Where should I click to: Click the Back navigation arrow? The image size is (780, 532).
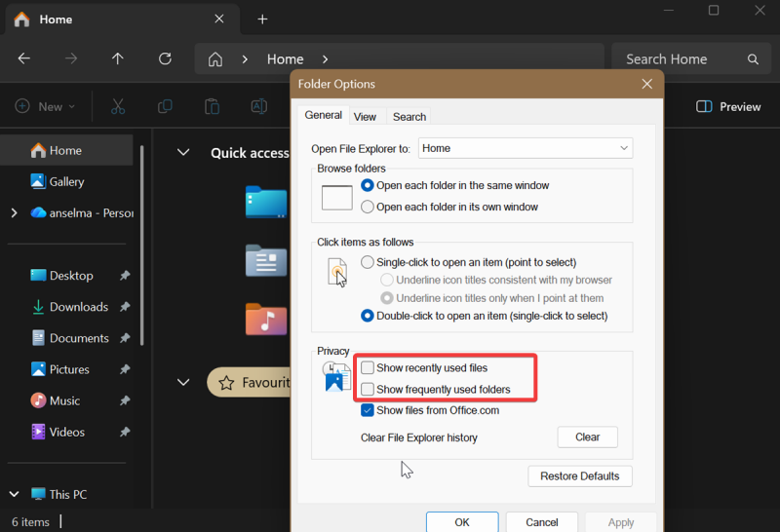24,58
